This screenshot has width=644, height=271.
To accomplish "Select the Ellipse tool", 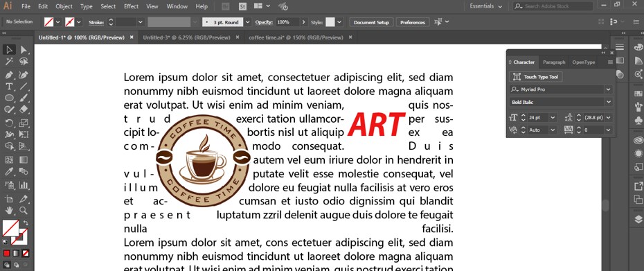I will click(9, 98).
